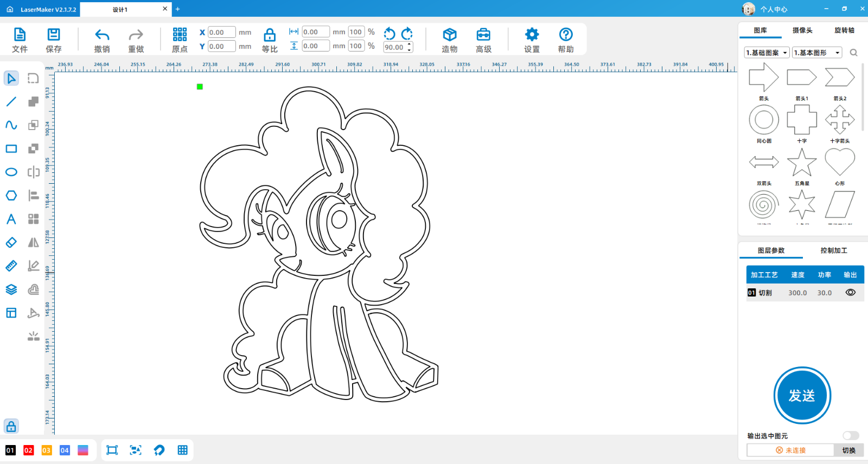
Task: Open the 造物 cube icon
Action: (x=449, y=35)
